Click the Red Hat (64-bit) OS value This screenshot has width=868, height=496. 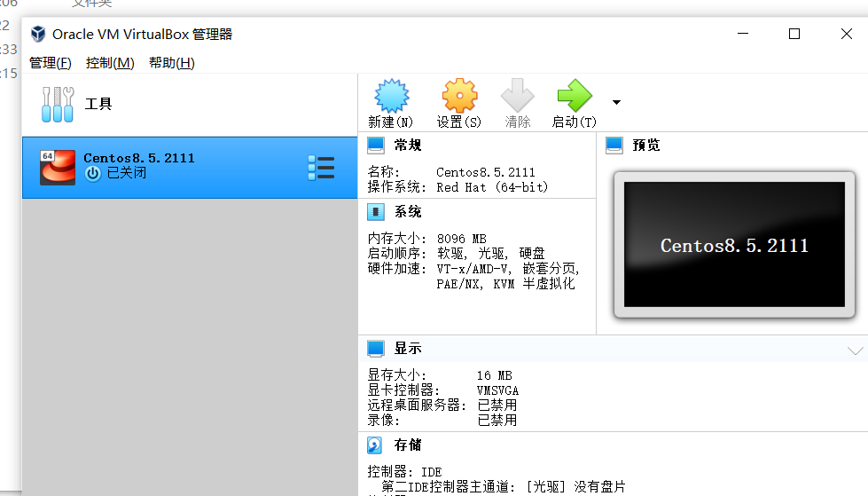point(492,187)
